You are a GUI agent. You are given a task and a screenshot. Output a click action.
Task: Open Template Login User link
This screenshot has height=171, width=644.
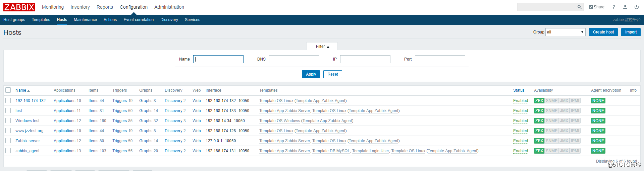pyautogui.click(x=371, y=151)
